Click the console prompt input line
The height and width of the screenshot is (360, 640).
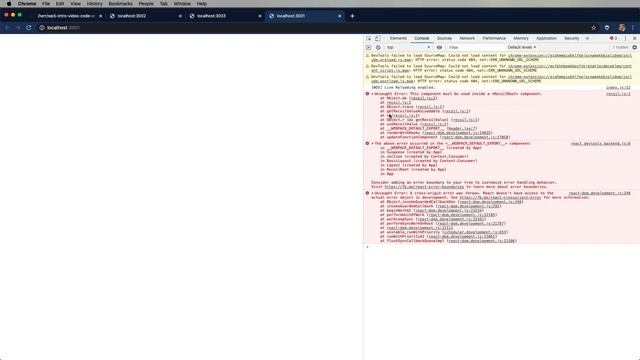(502, 247)
